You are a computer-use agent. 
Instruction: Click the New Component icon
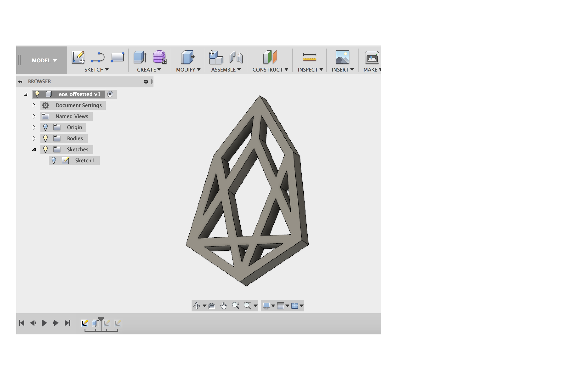[x=216, y=57]
